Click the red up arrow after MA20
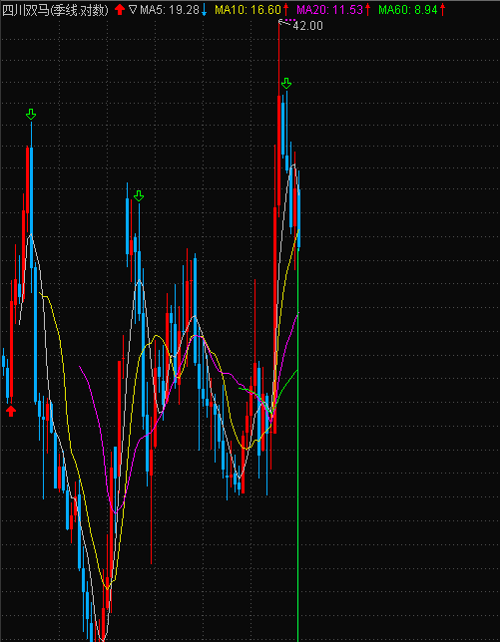 pyautogui.click(x=367, y=9)
